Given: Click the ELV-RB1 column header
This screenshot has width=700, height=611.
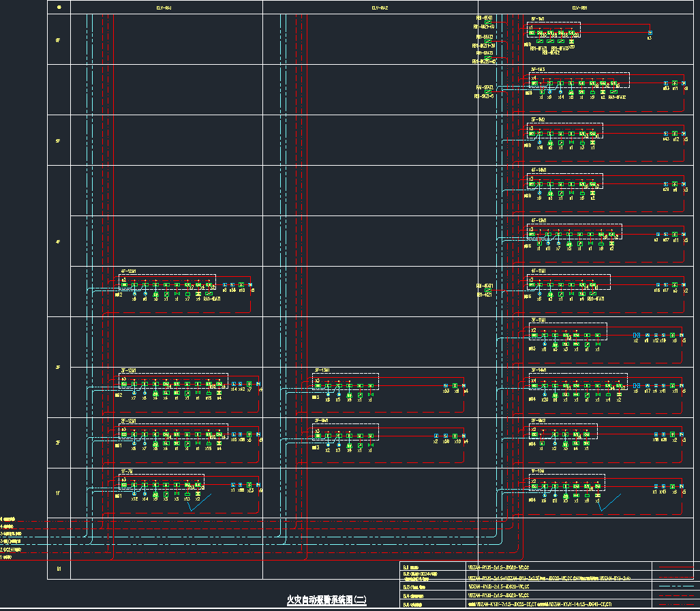Looking at the screenshot, I should 581,8.
